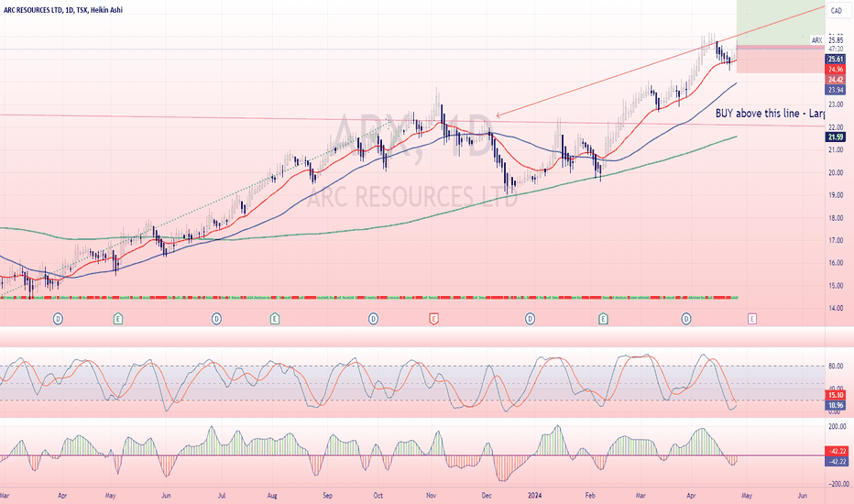Click the red earnings E marker above Nov
854x504 pixels.
coord(433,319)
